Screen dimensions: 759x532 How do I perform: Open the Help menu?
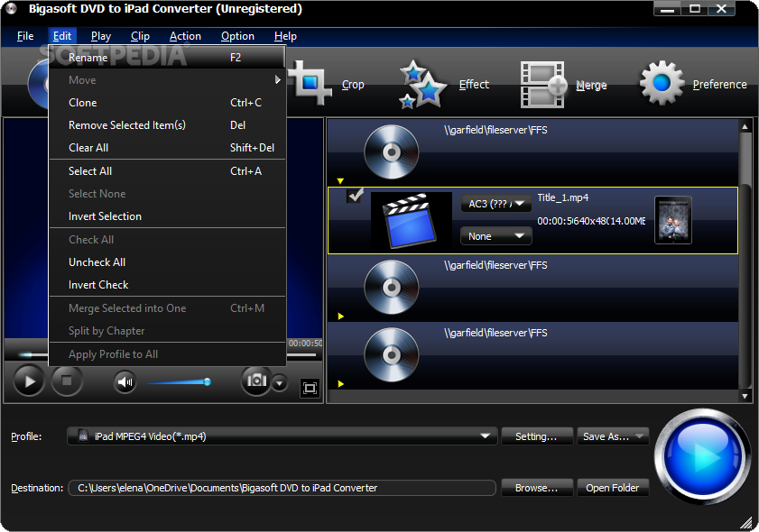point(285,36)
